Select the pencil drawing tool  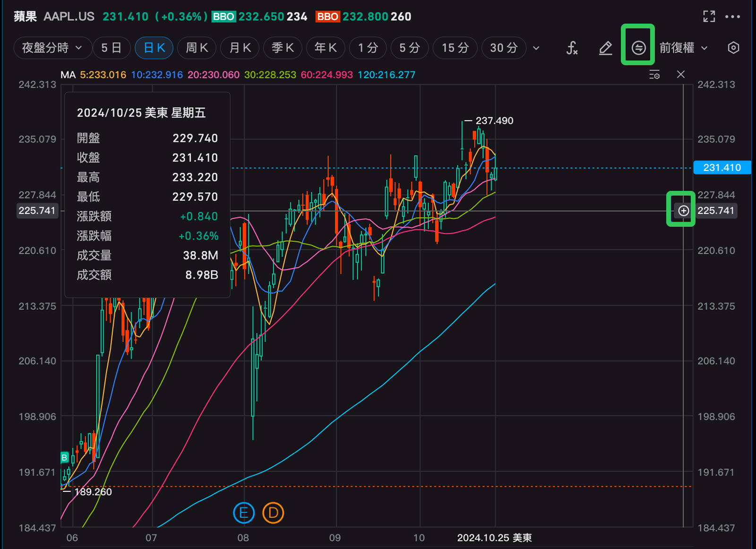605,48
